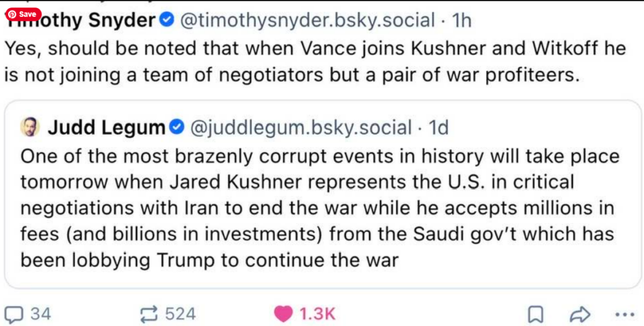Click the verified badge beside Judd Legum

(x=176, y=128)
